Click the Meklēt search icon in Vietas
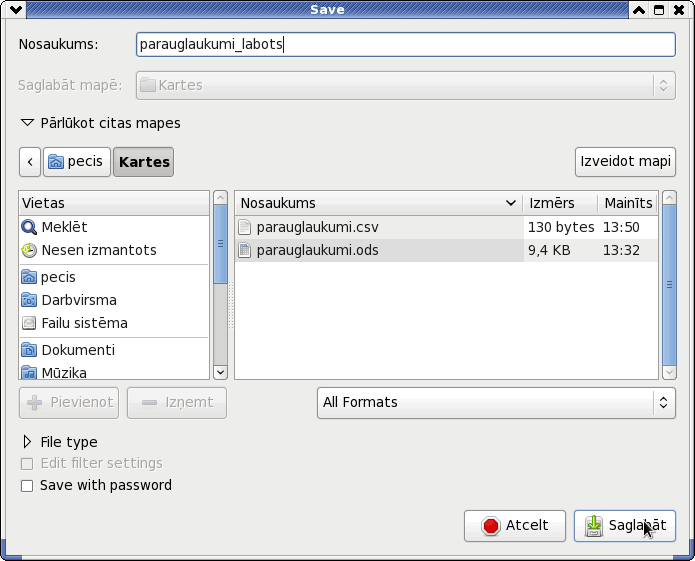Viewport: 695px width, 561px height. click(x=29, y=227)
